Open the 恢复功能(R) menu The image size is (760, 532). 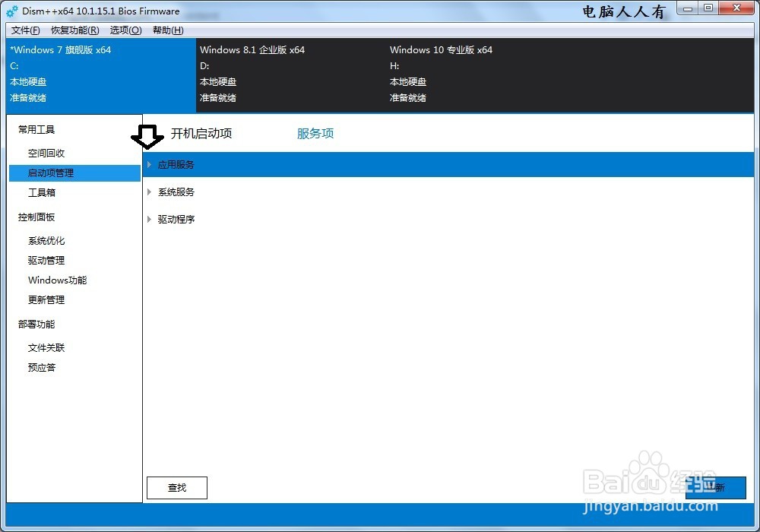(75, 30)
